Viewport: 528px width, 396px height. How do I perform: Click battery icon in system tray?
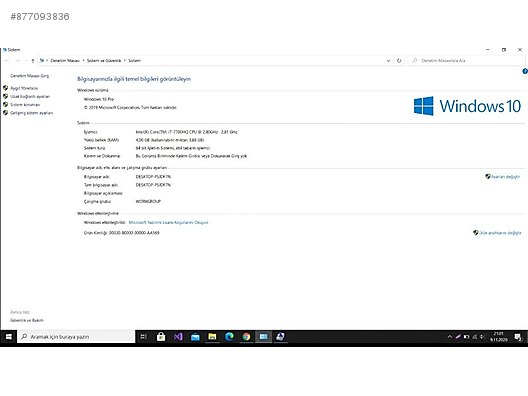[466, 336]
